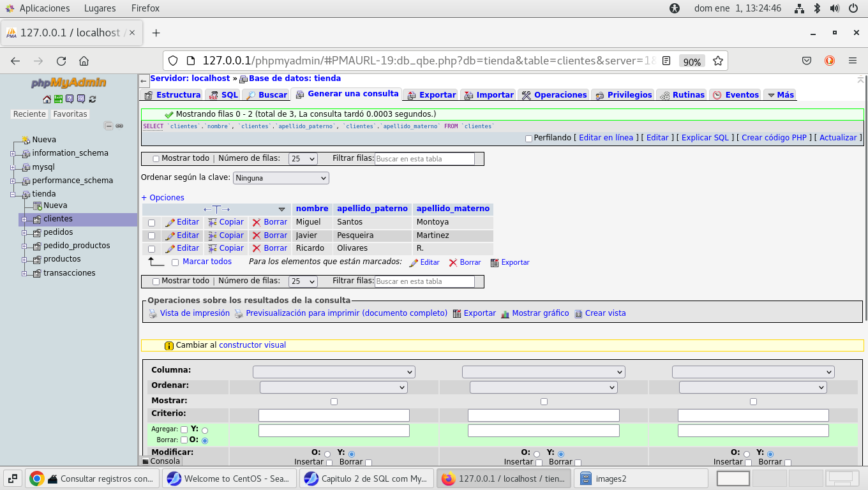868x490 pixels.
Task: Reload the navigation panel with refresh icon
Action: (x=93, y=99)
